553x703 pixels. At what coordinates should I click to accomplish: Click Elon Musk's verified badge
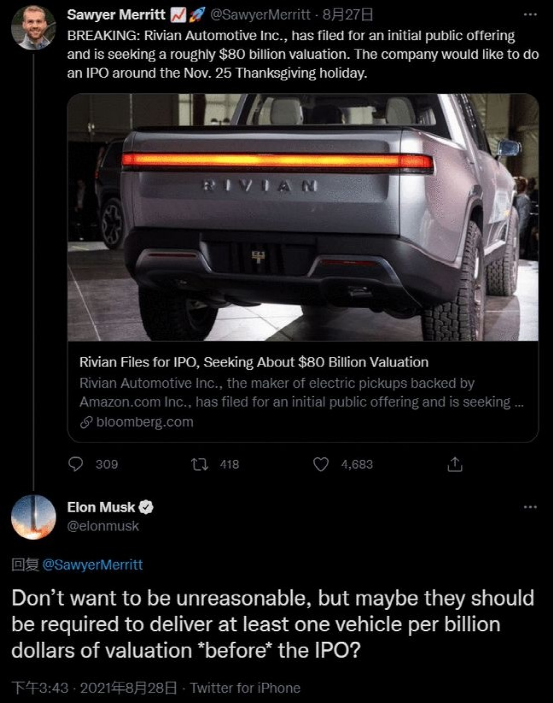pos(146,507)
